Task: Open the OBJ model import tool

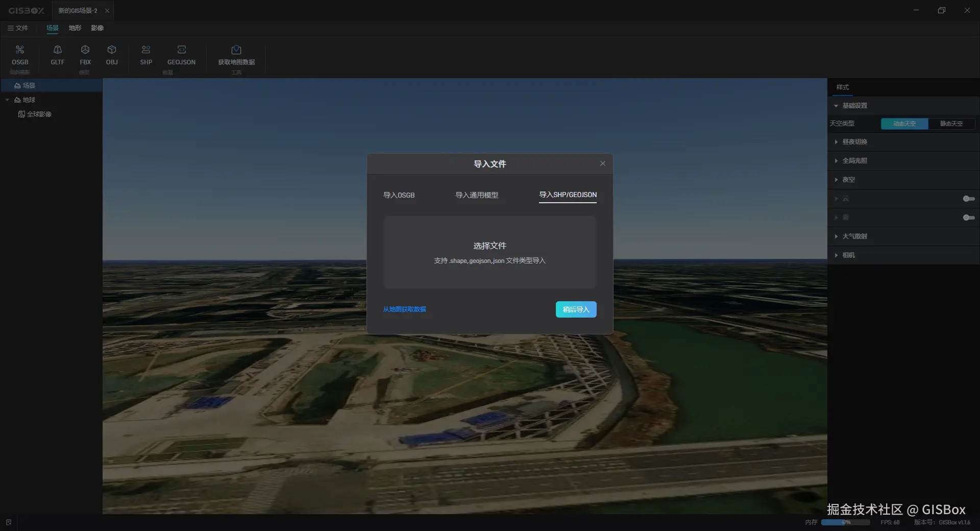Action: [x=112, y=55]
